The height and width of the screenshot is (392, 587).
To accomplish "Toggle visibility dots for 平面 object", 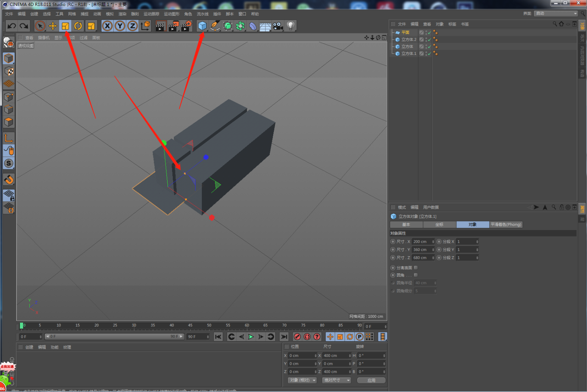I will pos(426,32).
